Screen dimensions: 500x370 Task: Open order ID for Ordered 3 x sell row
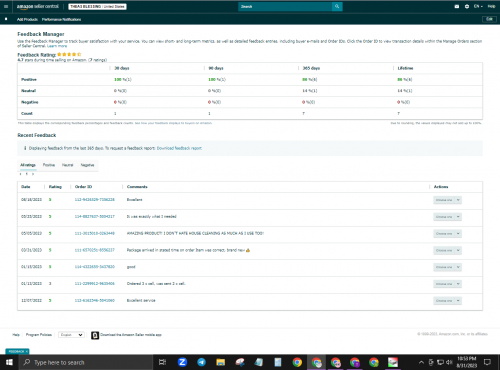pyautogui.click(x=95, y=284)
